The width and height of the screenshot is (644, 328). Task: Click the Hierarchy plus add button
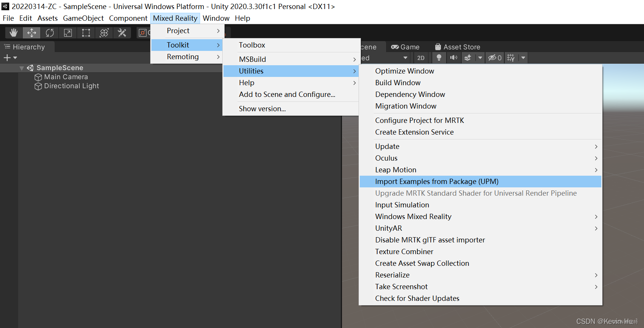pos(7,58)
